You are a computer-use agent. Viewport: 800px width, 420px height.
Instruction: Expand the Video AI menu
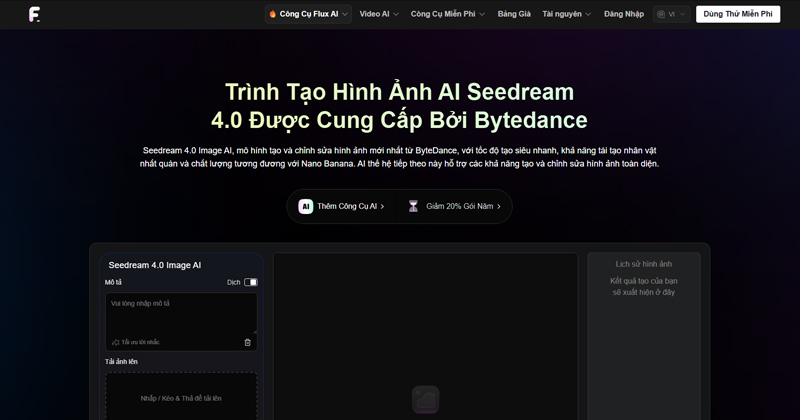(379, 14)
